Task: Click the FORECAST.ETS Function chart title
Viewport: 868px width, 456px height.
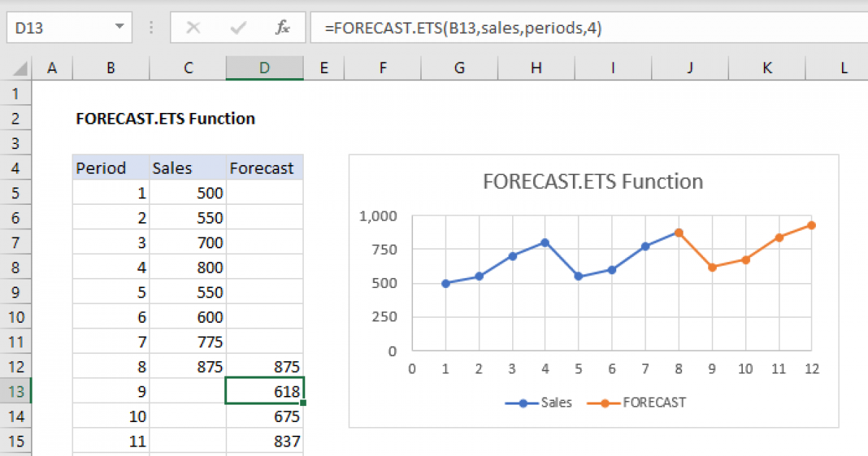Action: 593,182
